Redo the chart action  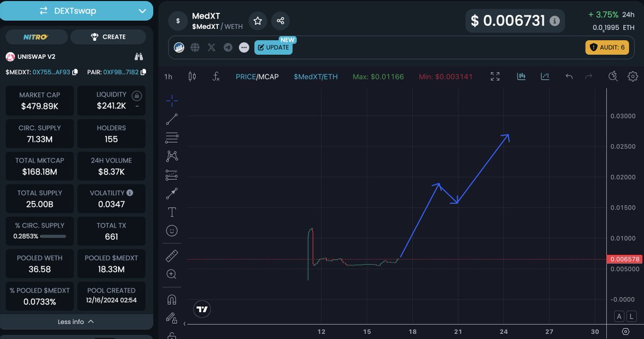pos(589,77)
